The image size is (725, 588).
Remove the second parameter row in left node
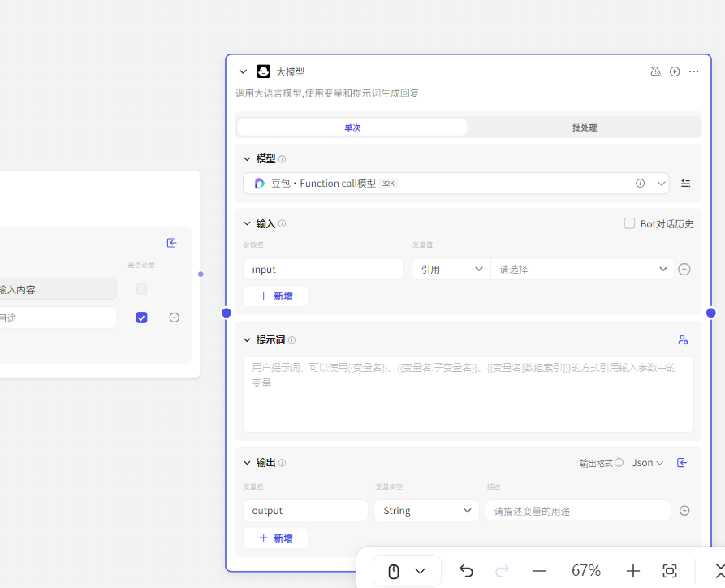tap(175, 318)
